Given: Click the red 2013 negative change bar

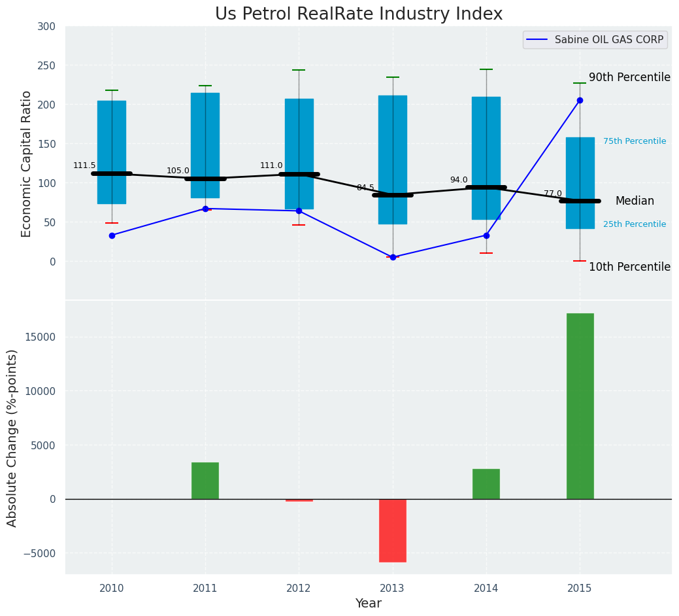Looking at the screenshot, I should (x=393, y=530).
